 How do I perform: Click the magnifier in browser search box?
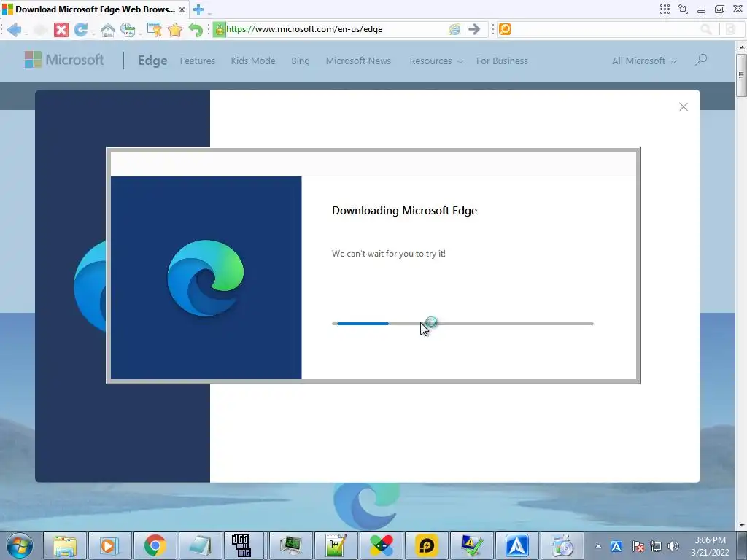point(706,29)
